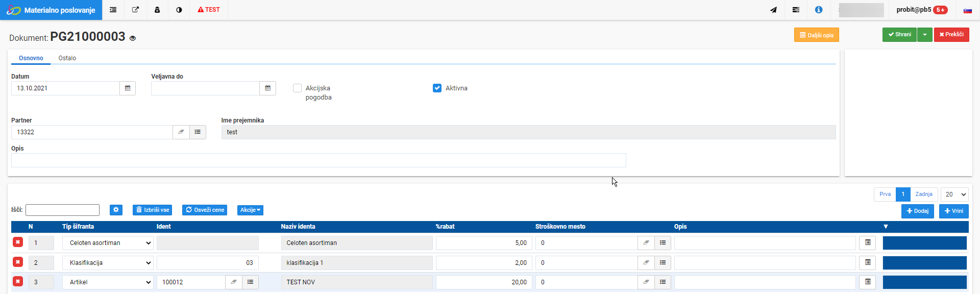980x294 pixels.
Task: Change page size dropdown showing 20
Action: 954,194
